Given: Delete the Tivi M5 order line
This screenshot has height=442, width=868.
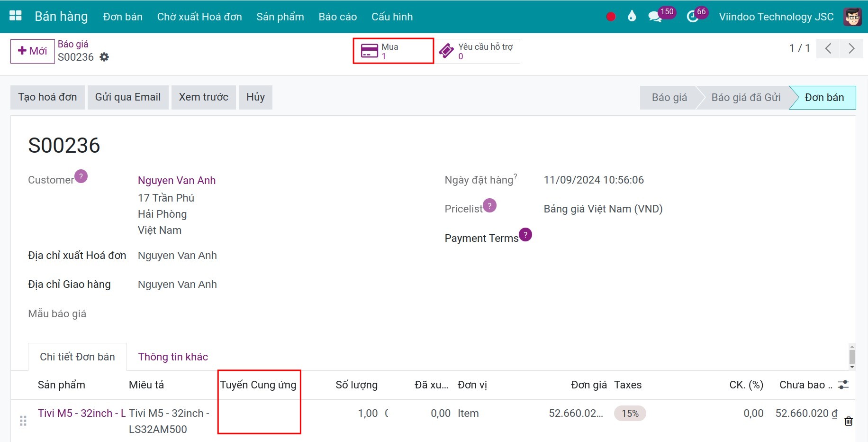Looking at the screenshot, I should 849,421.
